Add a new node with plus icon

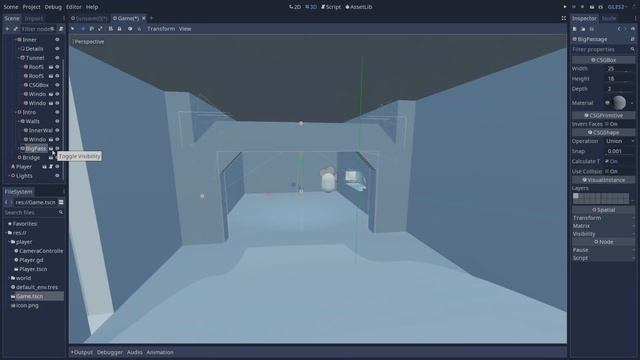7,29
